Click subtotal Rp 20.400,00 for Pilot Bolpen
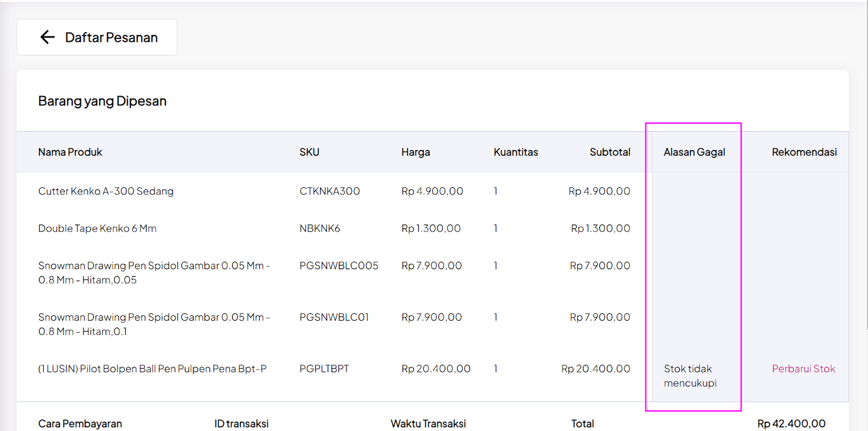 click(x=596, y=369)
